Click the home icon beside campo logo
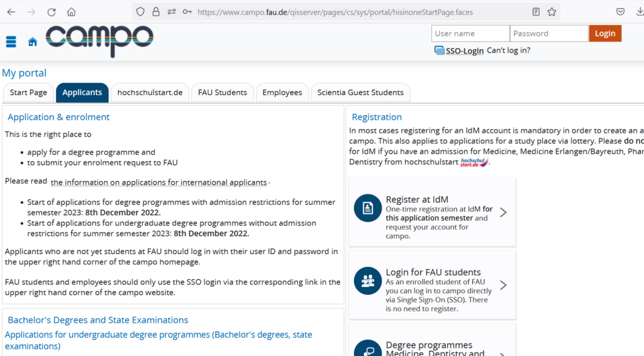644x356 pixels. pos(32,42)
